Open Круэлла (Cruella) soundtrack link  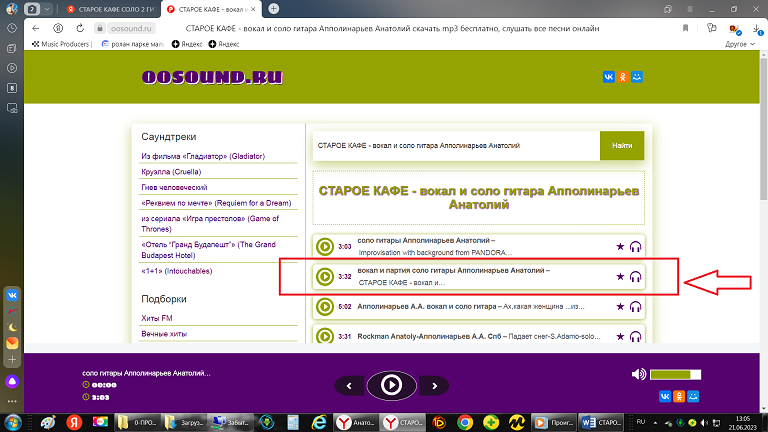pyautogui.click(x=171, y=172)
